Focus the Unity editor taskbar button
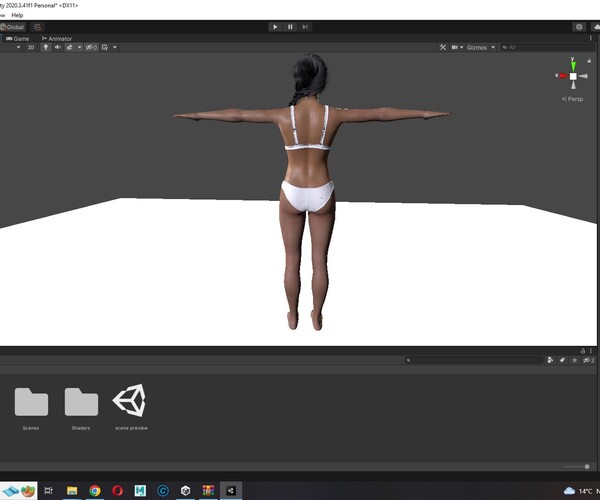This screenshot has height=500, width=600. pos(231,490)
